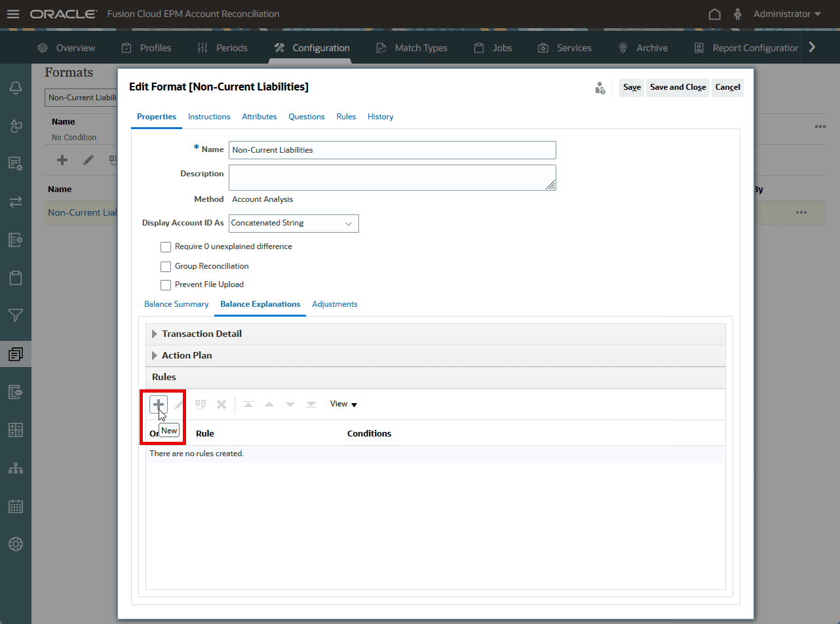The height and width of the screenshot is (624, 840).
Task: Click the selected Formats sidebar icon
Action: pos(16,354)
